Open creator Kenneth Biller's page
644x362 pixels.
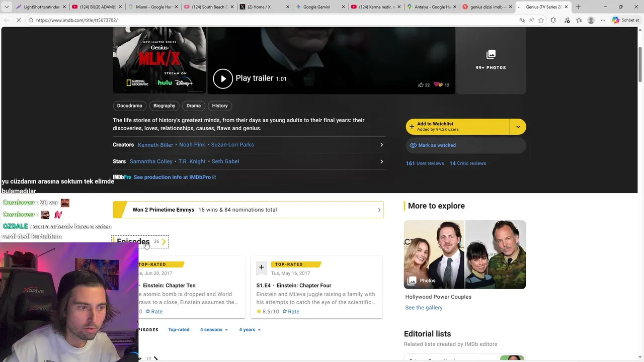[x=155, y=145]
